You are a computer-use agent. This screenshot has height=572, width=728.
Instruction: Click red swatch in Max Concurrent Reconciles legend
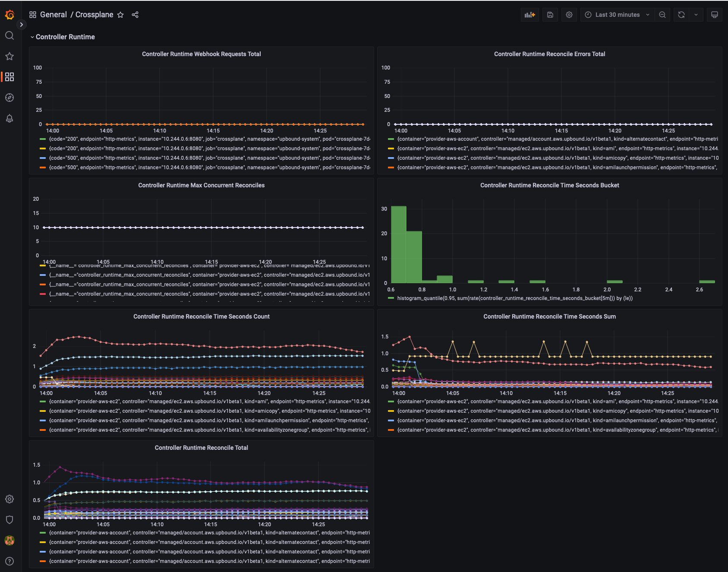click(43, 294)
